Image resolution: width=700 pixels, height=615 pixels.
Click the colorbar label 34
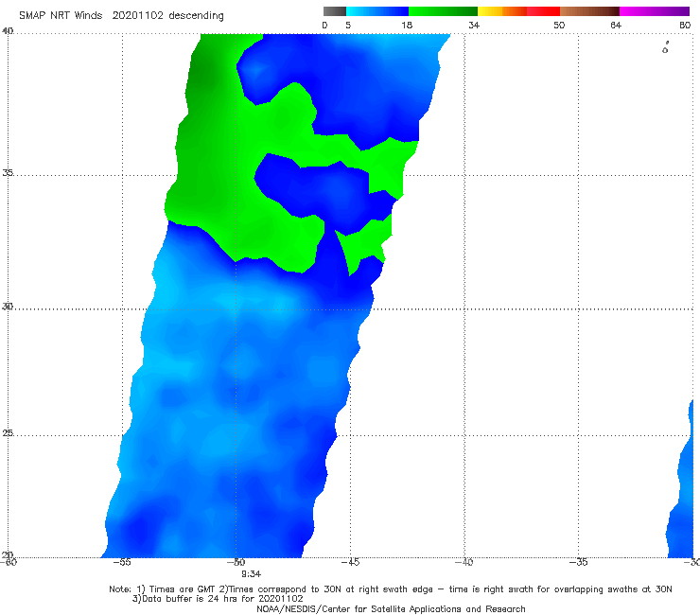[474, 26]
